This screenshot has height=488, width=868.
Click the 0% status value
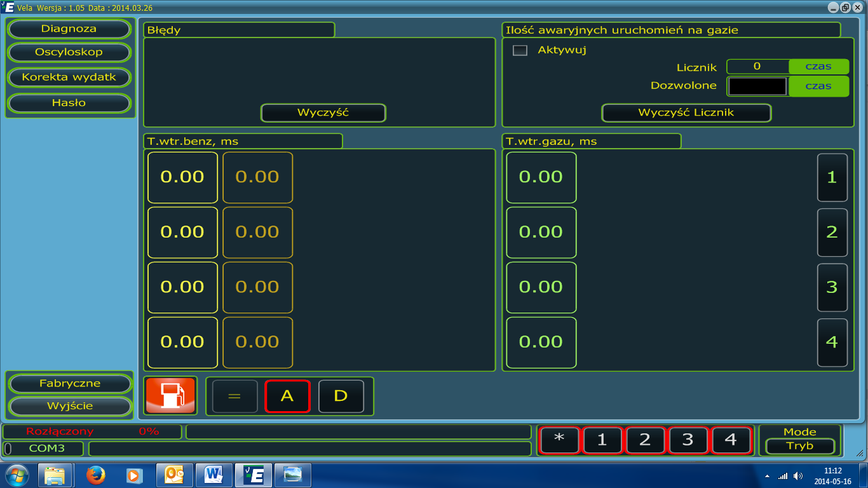149,431
